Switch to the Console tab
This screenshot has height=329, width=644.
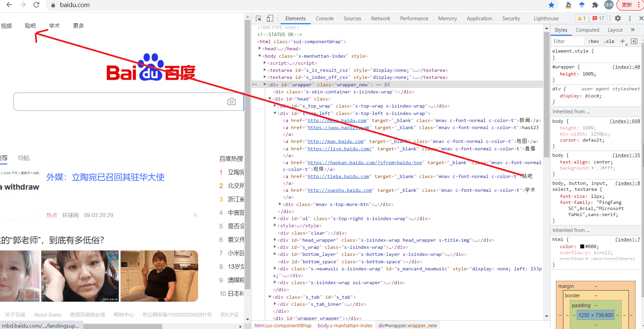pyautogui.click(x=325, y=19)
